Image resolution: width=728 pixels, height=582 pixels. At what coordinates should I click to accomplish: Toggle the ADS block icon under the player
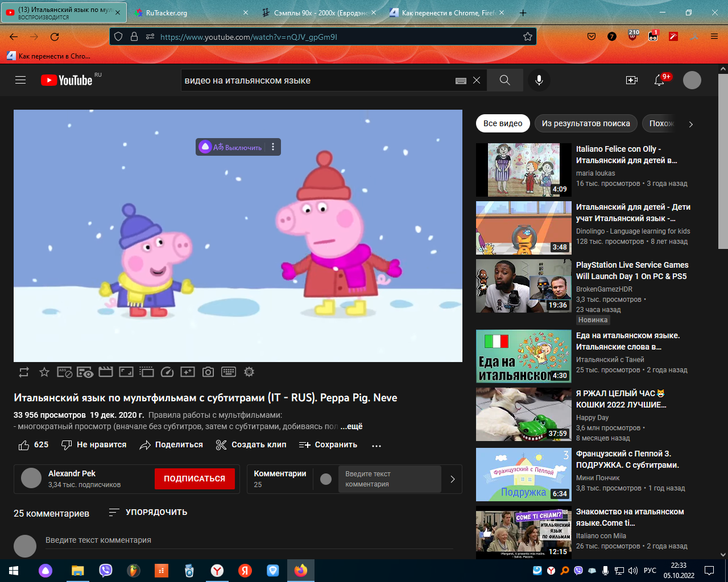point(65,372)
